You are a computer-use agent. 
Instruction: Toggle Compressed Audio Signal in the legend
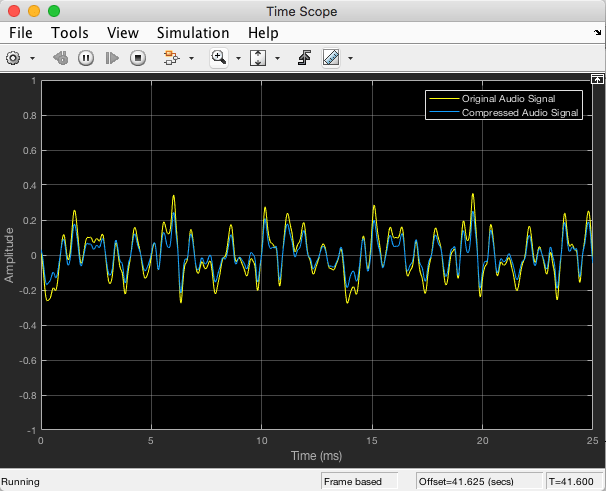(x=520, y=113)
